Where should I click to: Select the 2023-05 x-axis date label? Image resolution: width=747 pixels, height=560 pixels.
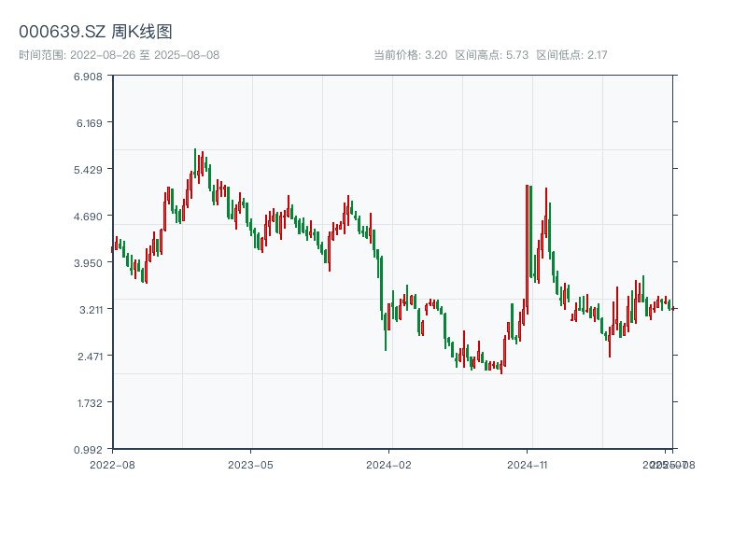click(x=250, y=464)
